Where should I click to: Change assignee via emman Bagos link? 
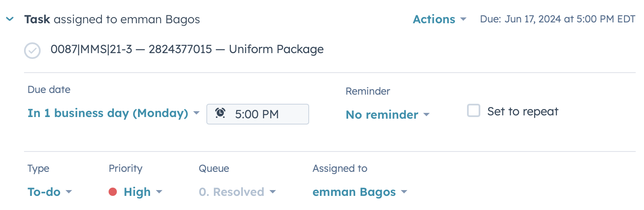click(x=354, y=192)
